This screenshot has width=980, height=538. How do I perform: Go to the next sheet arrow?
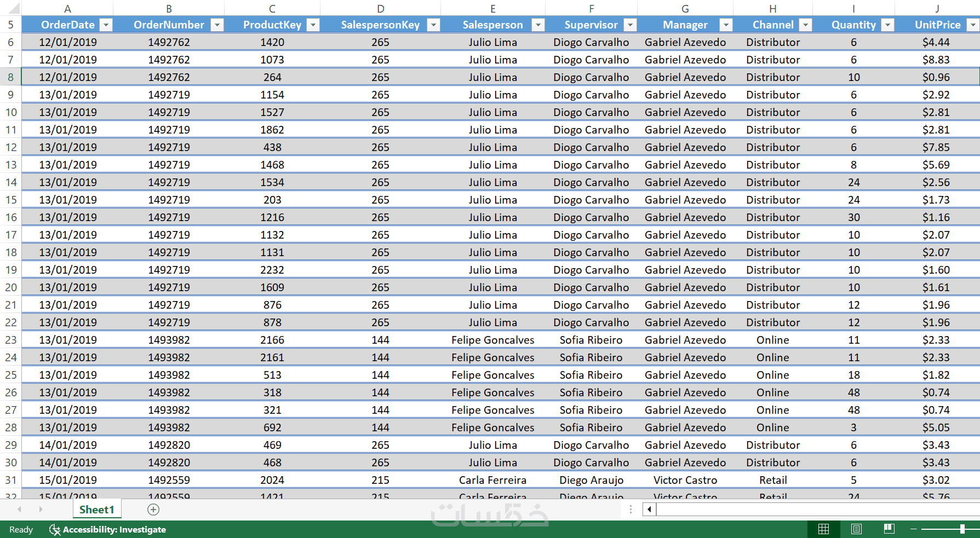click(x=41, y=510)
